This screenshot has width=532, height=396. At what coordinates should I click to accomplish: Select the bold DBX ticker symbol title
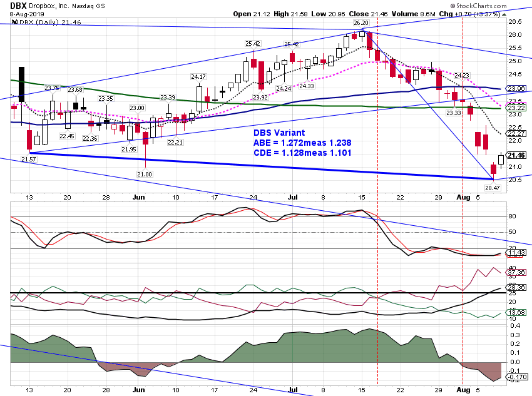pos(18,6)
